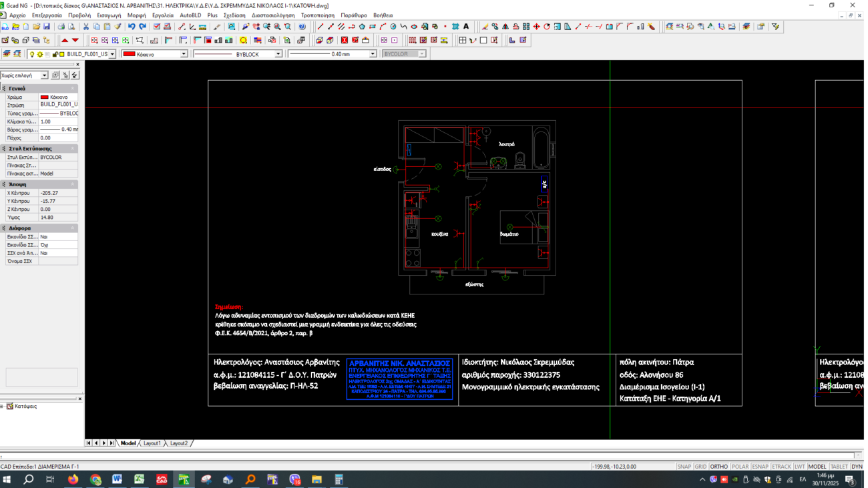Click the Save (floppy disk) toolbar icon
This screenshot has width=868, height=488.
click(47, 27)
